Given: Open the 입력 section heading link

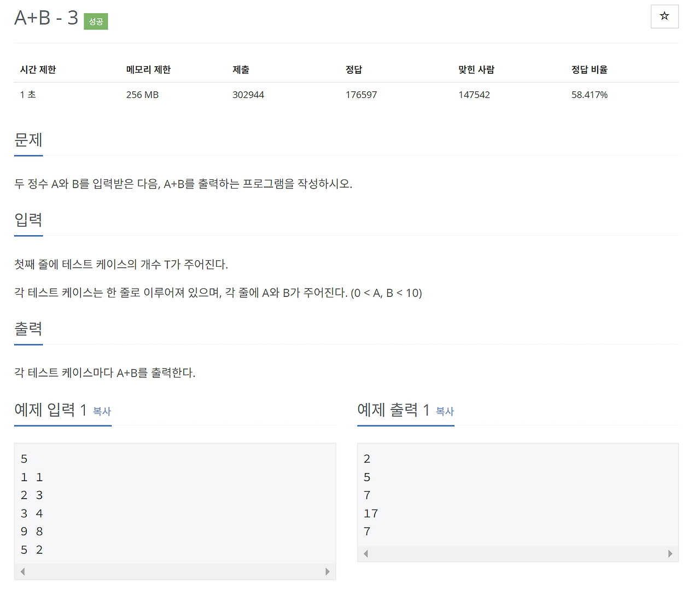Looking at the screenshot, I should pyautogui.click(x=28, y=220).
